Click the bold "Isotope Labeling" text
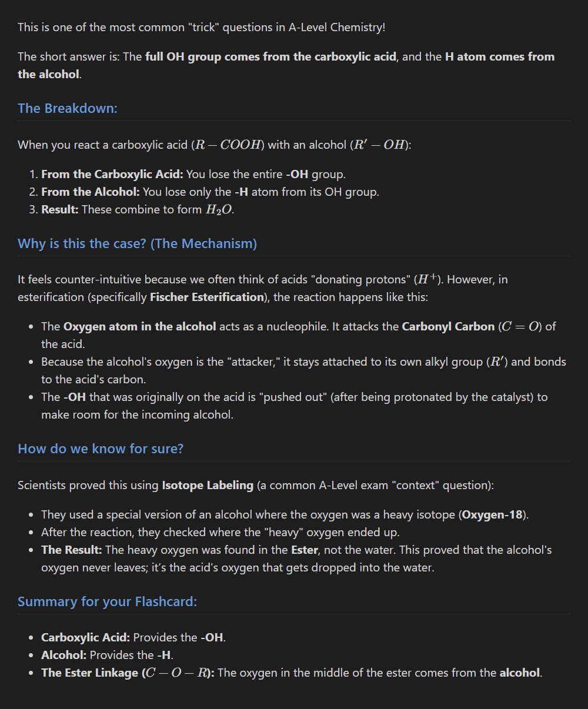 coord(208,486)
